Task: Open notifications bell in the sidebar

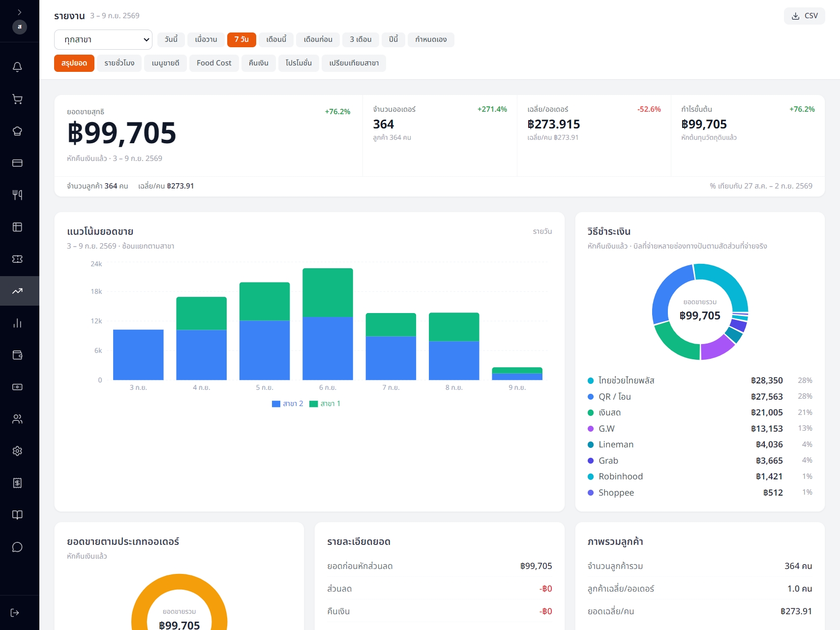Action: tap(17, 67)
